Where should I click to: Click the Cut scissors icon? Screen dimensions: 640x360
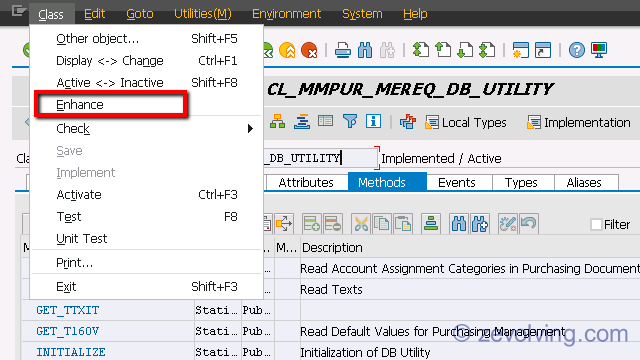[361, 224]
